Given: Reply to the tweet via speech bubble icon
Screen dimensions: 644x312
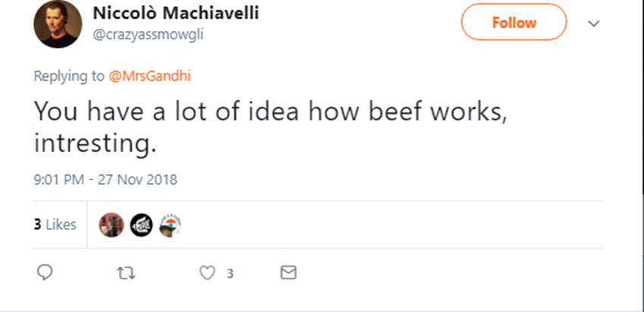Looking at the screenshot, I should click(45, 273).
